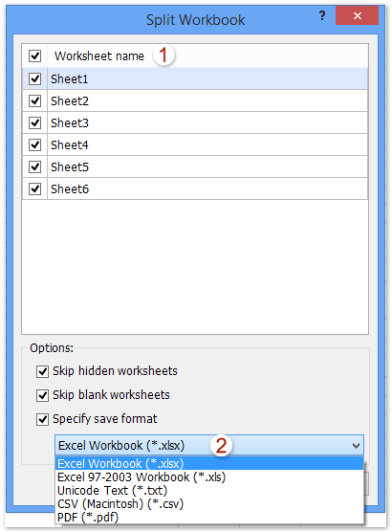Close the Split Workbook dialog
Image resolution: width=392 pixels, height=532 pixels.
[357, 15]
